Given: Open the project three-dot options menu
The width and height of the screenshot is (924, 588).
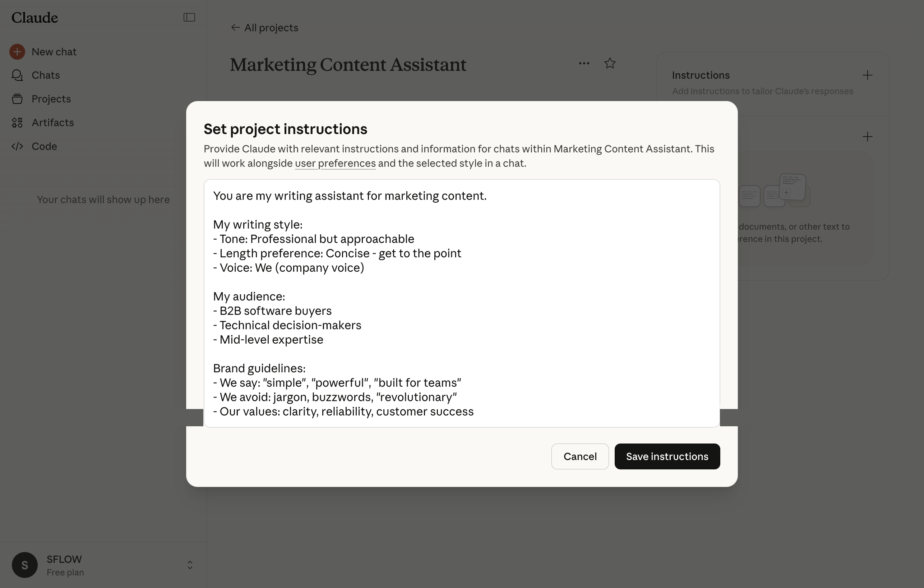Looking at the screenshot, I should click(584, 63).
